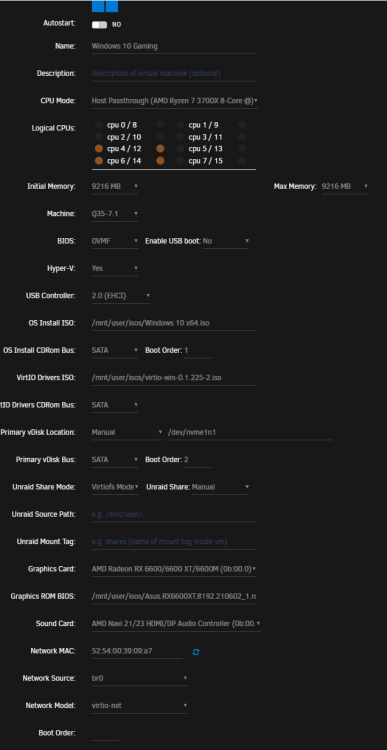Open the Enable USB boot dropdown
387x750 pixels.
225,241
